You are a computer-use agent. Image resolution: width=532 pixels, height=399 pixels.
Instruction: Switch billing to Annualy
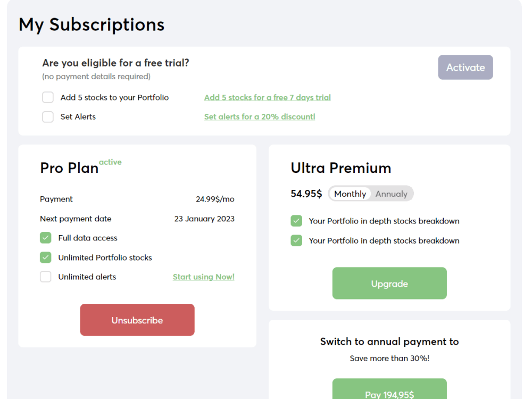tap(392, 194)
